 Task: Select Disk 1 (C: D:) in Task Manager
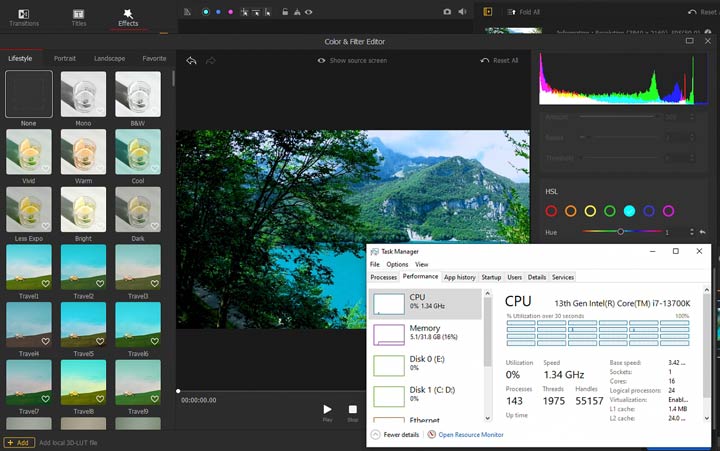pyautogui.click(x=425, y=395)
